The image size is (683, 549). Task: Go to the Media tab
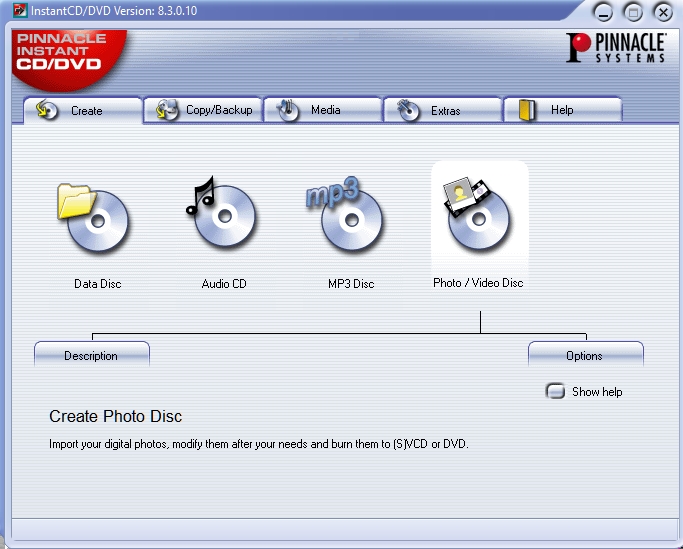click(x=323, y=110)
